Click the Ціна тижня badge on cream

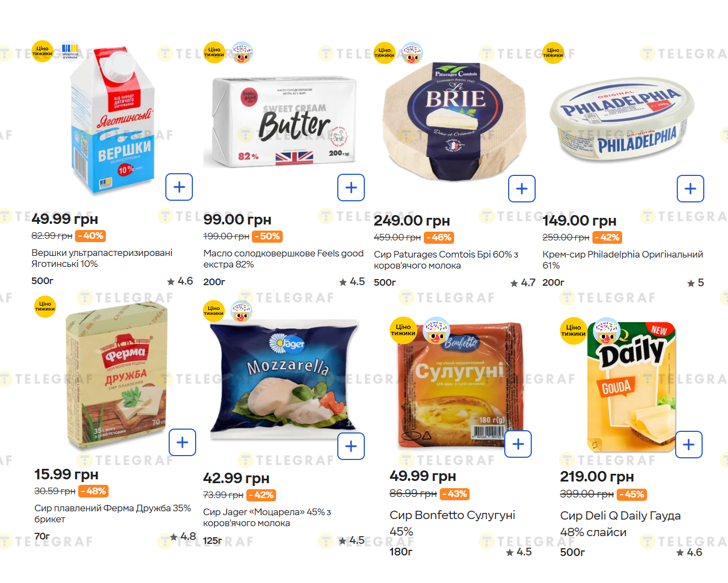point(42,51)
